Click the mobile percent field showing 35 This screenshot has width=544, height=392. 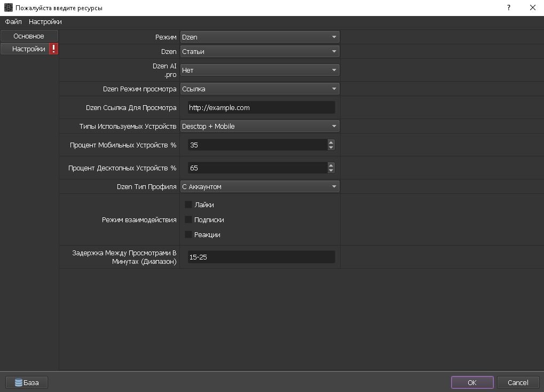click(258, 145)
